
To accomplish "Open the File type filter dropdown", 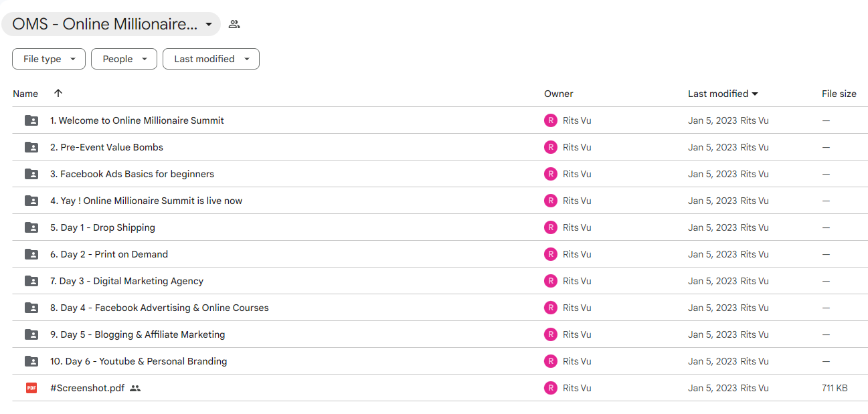I will pyautogui.click(x=49, y=59).
